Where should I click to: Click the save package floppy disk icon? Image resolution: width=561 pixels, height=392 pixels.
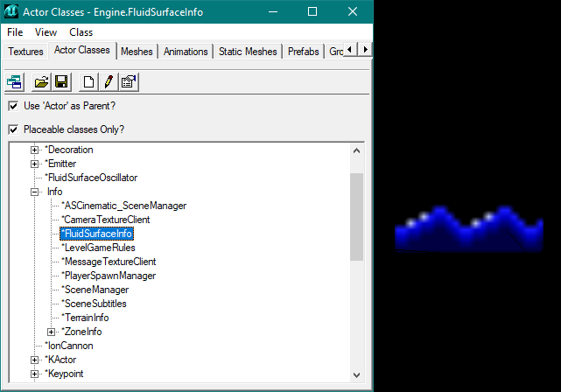[x=61, y=82]
